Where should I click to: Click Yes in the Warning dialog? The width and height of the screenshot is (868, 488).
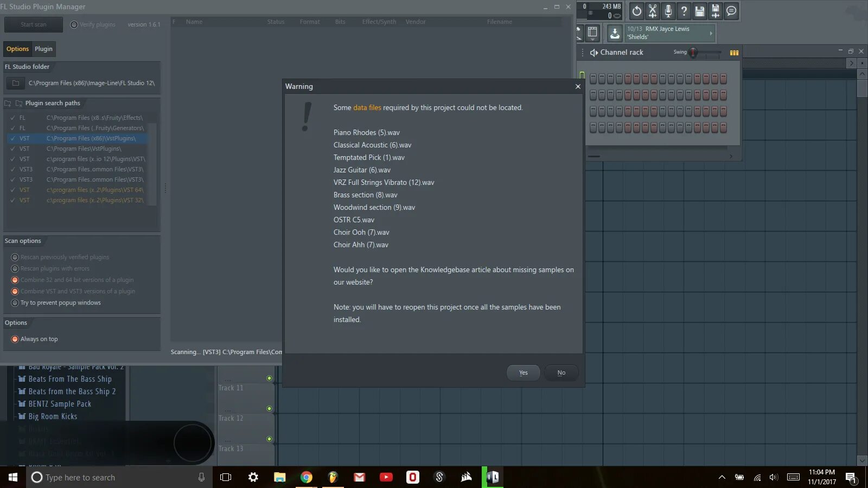click(523, 373)
